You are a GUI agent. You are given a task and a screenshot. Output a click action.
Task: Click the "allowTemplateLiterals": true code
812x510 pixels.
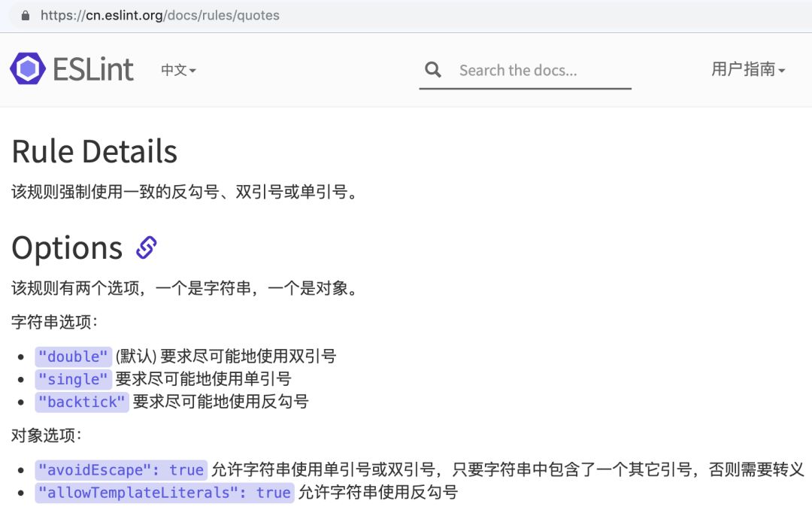click(165, 493)
